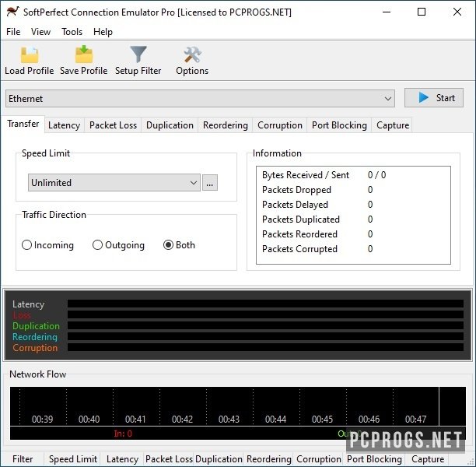
Task: Click the Packets Duplicated row
Action: click(x=353, y=219)
